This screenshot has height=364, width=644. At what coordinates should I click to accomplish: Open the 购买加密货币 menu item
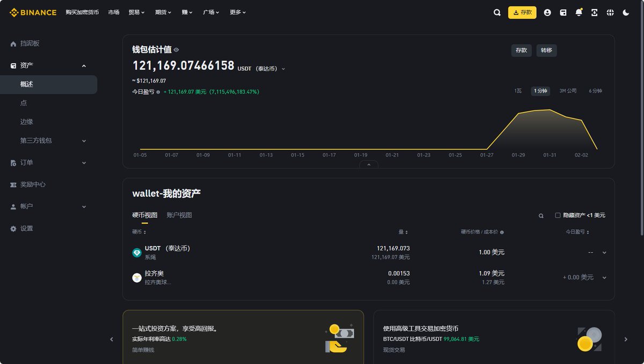(x=82, y=12)
